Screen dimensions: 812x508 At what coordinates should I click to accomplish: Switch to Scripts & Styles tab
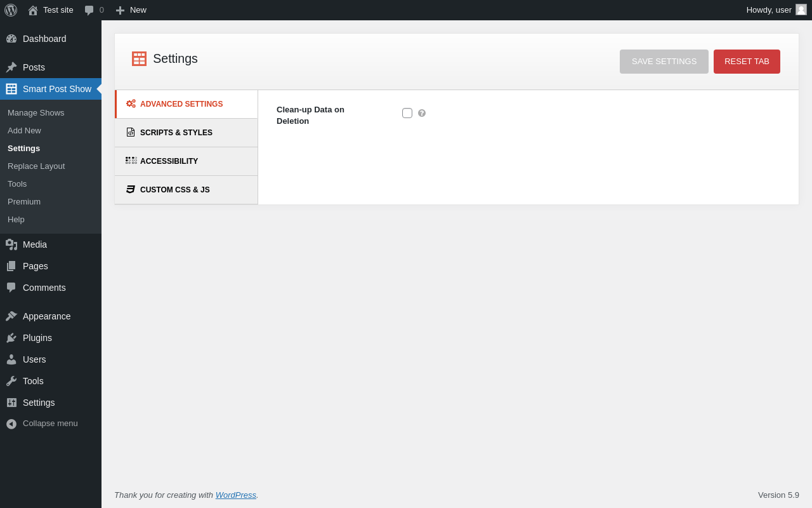176,133
